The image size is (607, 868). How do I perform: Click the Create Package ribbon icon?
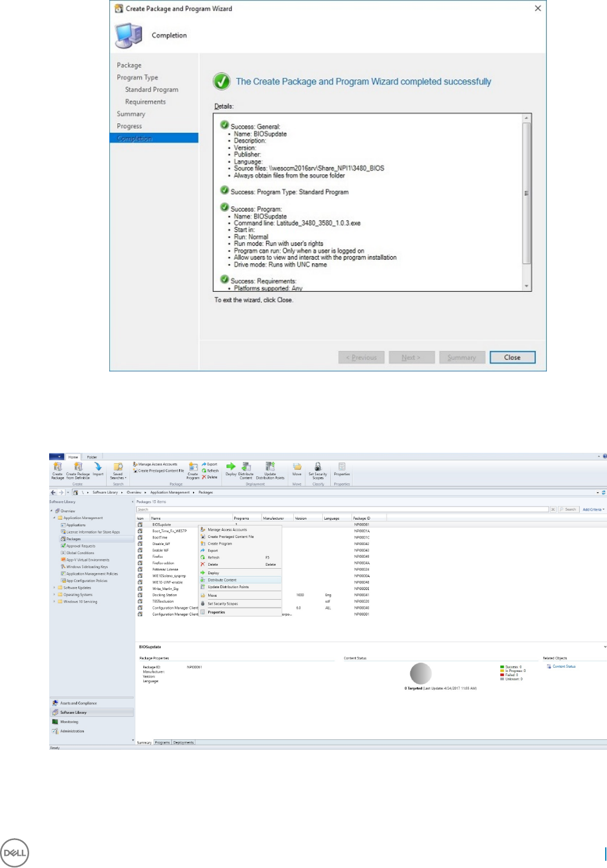point(58,470)
